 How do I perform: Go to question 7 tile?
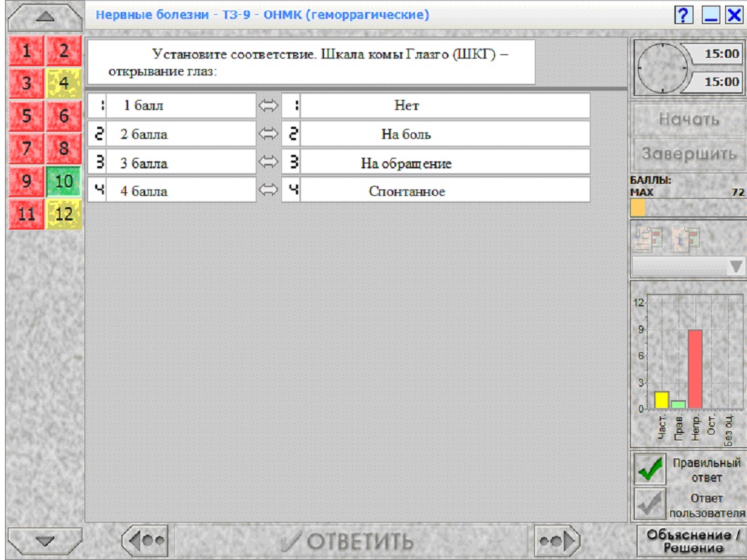point(27,149)
